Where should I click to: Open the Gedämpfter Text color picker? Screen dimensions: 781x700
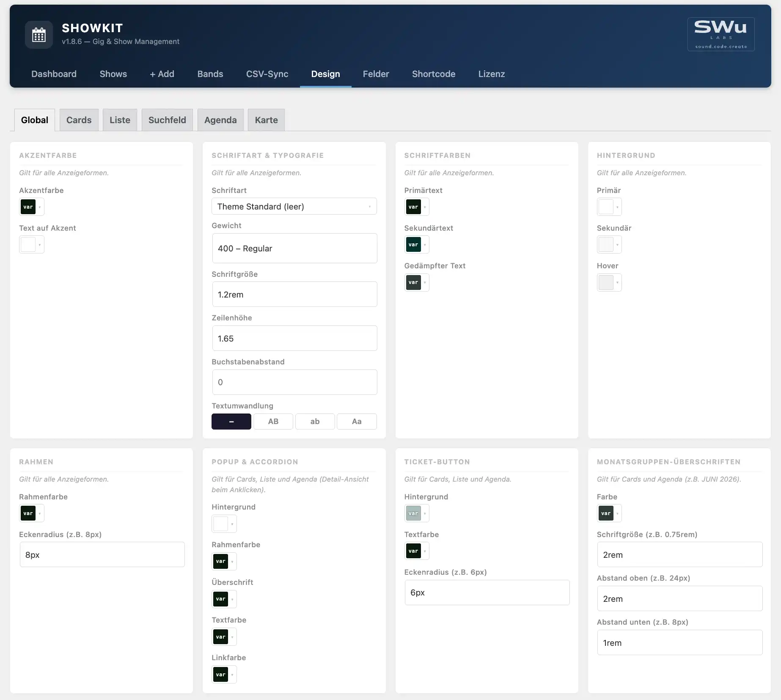[x=417, y=282]
